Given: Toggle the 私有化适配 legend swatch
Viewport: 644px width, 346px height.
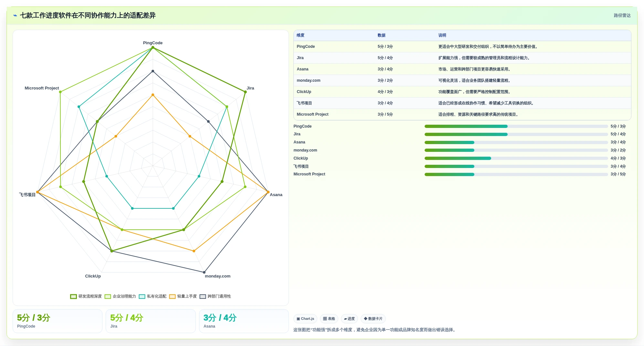Looking at the screenshot, I should pos(142,297).
